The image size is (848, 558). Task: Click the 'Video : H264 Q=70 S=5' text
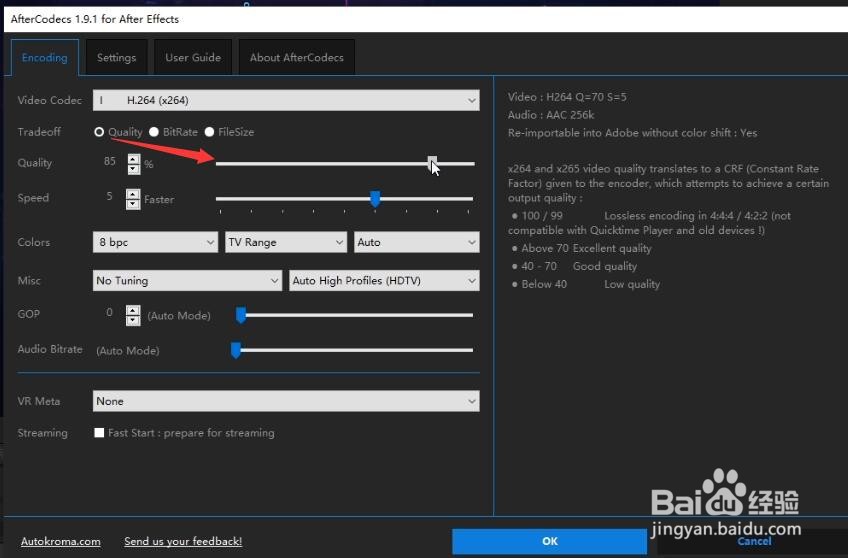(567, 97)
